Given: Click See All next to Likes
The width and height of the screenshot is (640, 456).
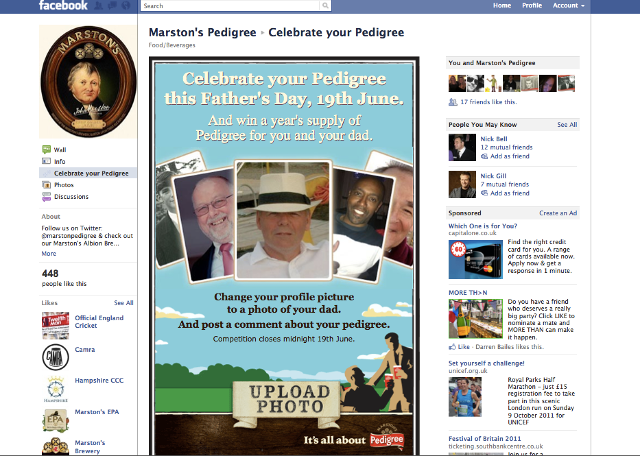Looking at the screenshot, I should pyautogui.click(x=123, y=303).
